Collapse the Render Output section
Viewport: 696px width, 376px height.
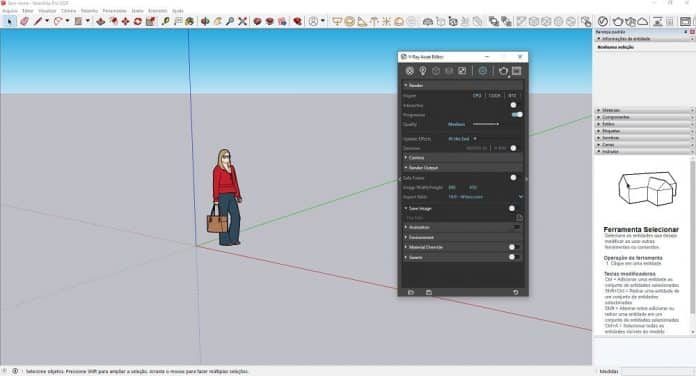(x=462, y=168)
